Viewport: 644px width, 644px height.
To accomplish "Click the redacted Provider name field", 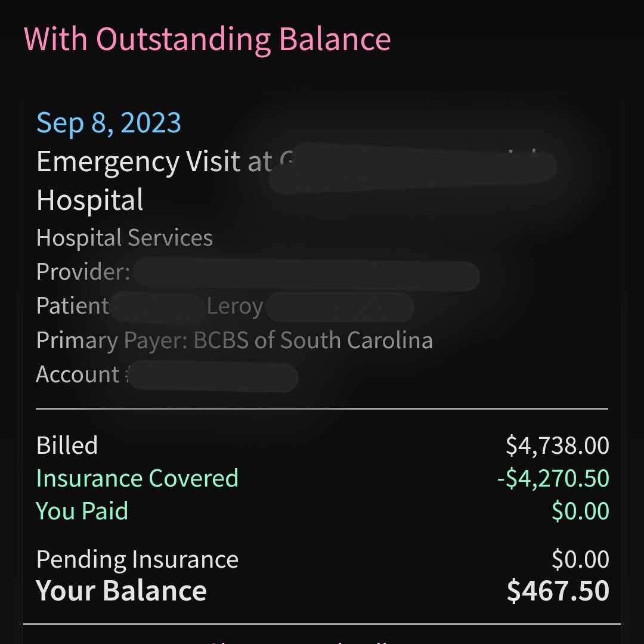I will click(x=307, y=274).
